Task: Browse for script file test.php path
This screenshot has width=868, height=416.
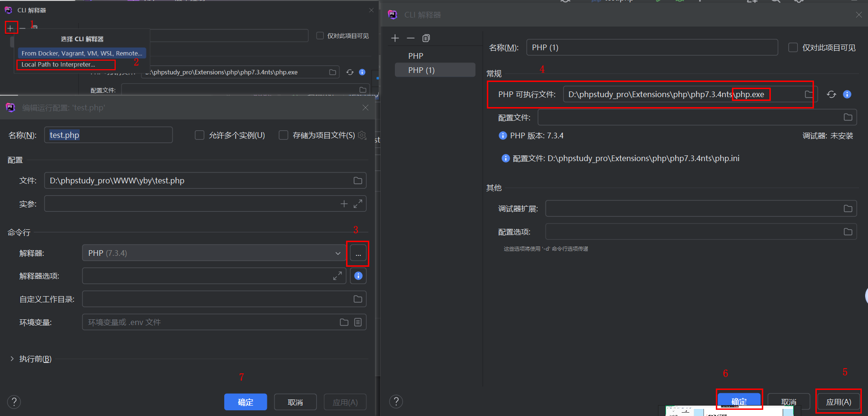Action: (358, 181)
